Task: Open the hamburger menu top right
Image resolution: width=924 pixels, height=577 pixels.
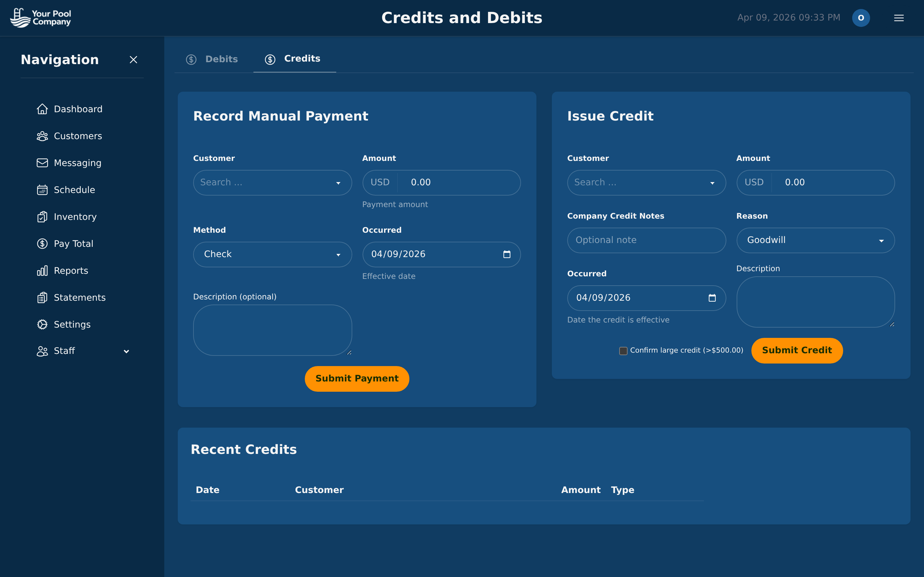Action: point(899,18)
